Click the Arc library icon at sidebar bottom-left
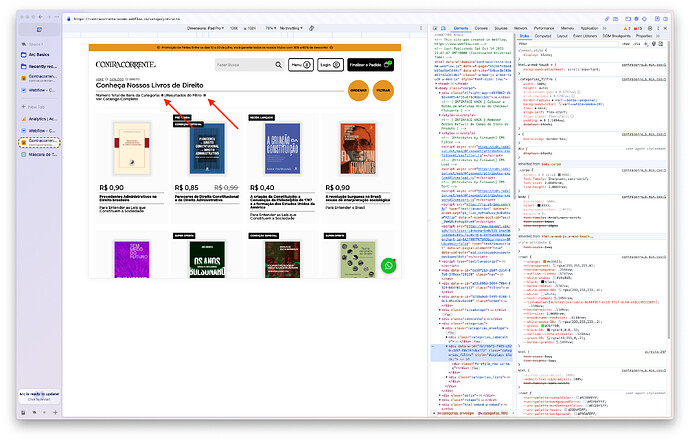The width and height of the screenshot is (690, 441). 23,412
